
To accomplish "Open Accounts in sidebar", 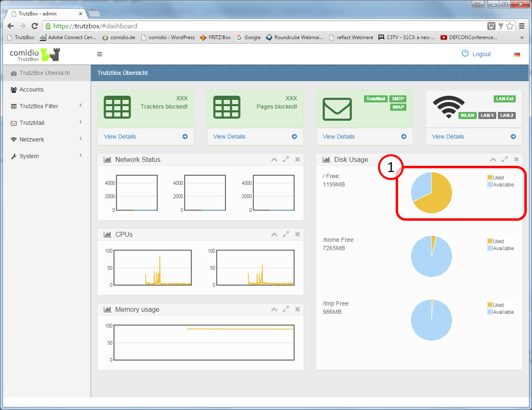I will click(47, 90).
